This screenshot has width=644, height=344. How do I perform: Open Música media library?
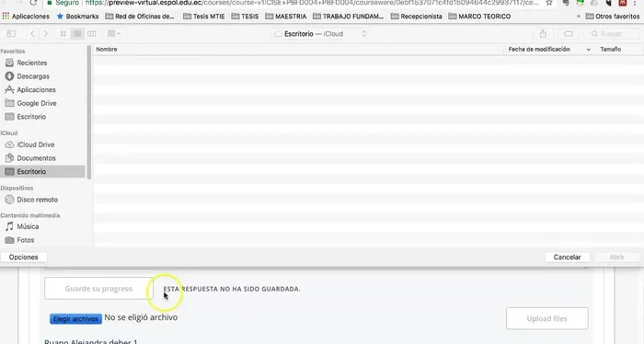point(28,226)
